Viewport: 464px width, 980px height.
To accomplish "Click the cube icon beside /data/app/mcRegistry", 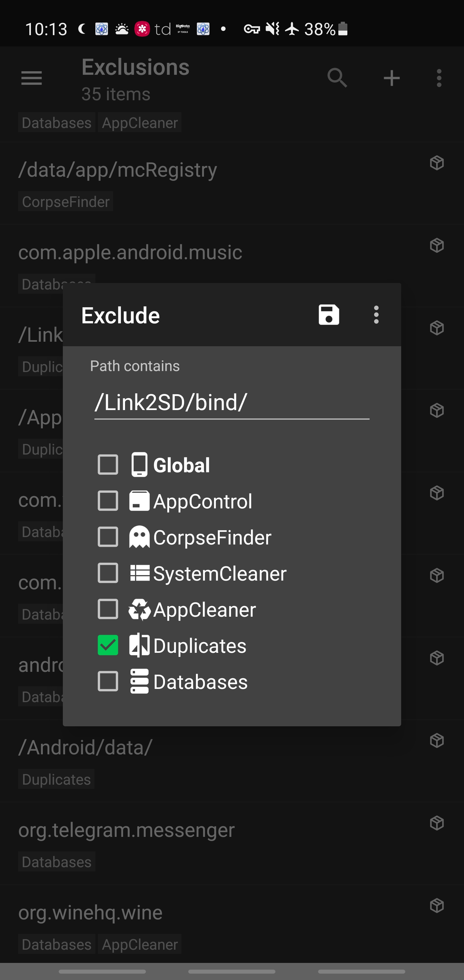I will pos(437,163).
